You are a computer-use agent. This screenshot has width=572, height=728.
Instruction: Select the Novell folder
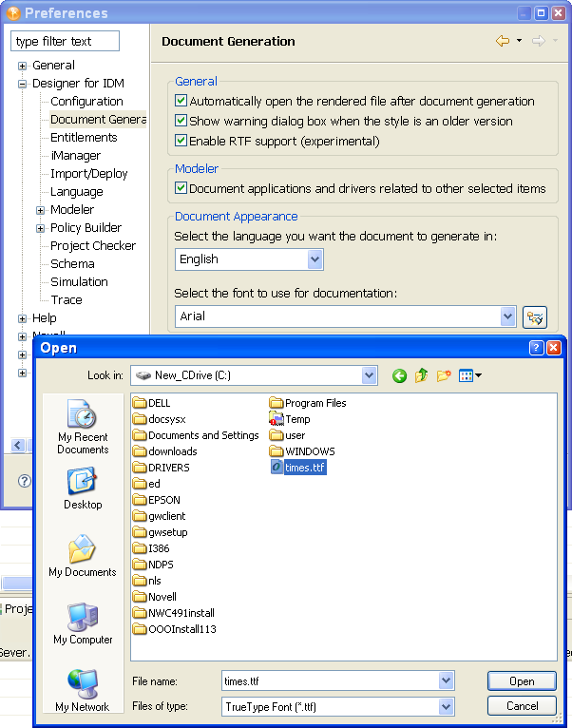[x=155, y=597]
